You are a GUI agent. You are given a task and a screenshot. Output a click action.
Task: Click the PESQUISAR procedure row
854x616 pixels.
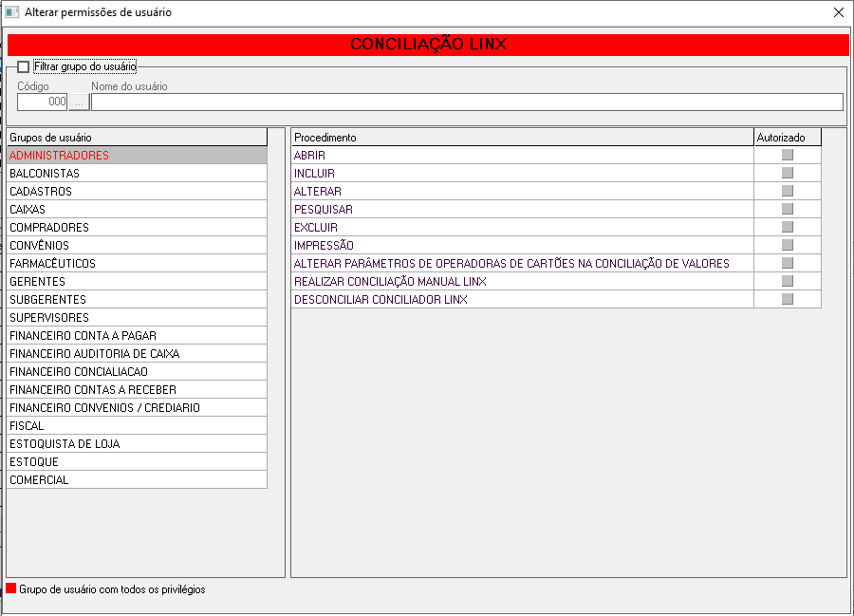[x=522, y=209]
